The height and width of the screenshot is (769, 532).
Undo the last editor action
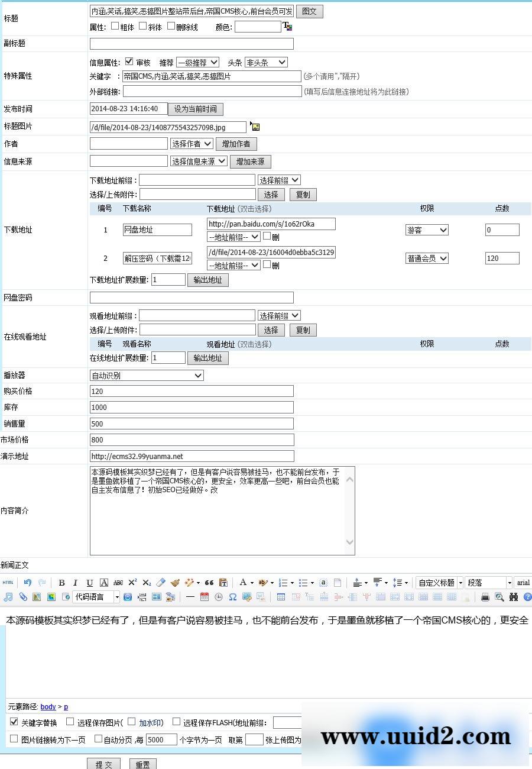coord(28,583)
